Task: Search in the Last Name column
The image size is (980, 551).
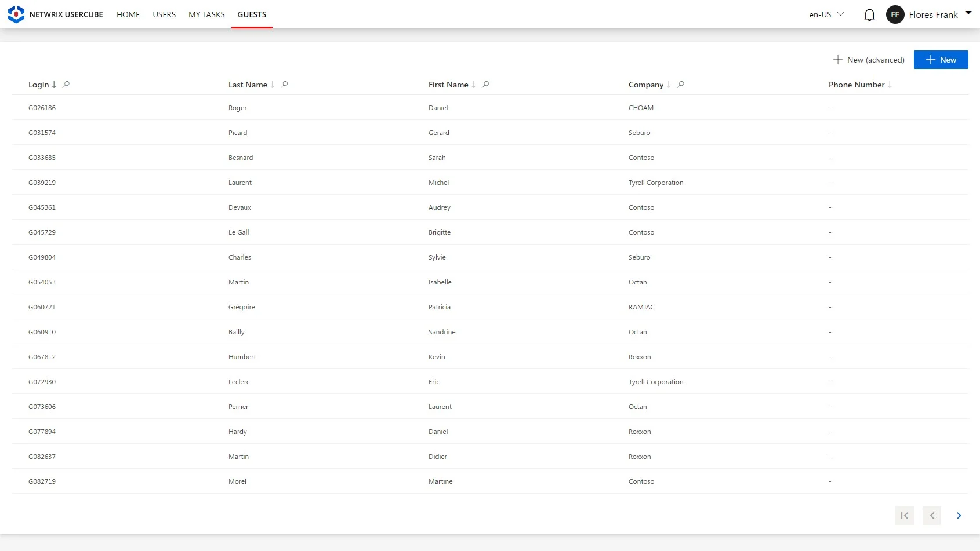Action: (284, 85)
